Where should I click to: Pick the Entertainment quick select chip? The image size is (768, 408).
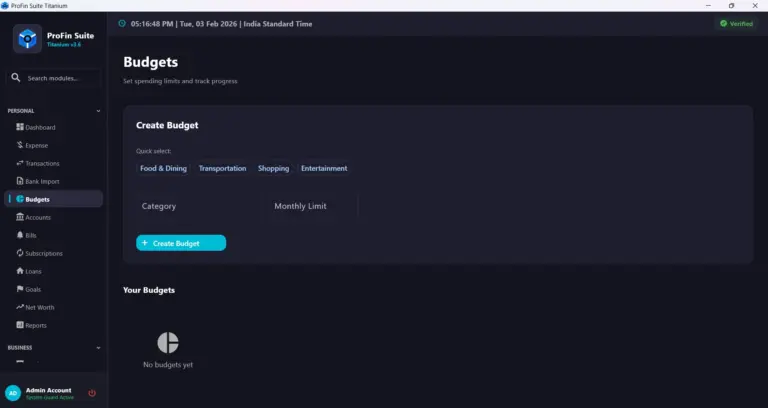(324, 168)
